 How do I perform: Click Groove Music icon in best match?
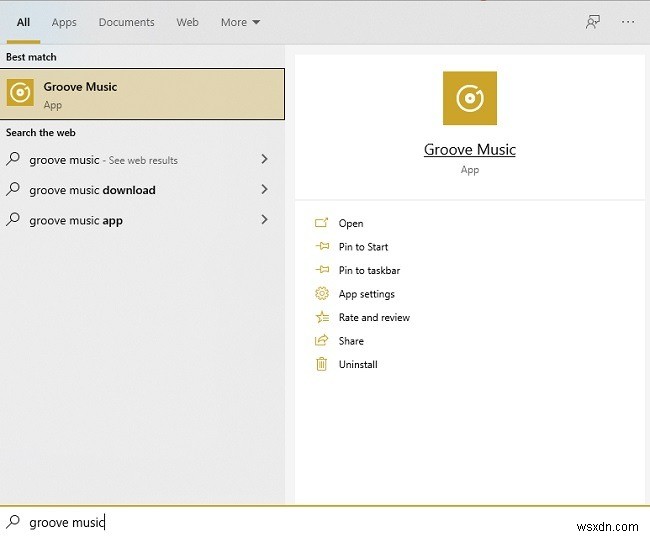pyautogui.click(x=20, y=92)
